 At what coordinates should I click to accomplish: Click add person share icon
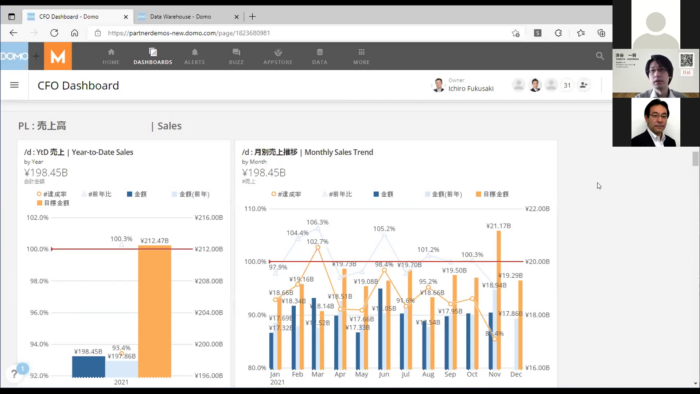(x=583, y=85)
